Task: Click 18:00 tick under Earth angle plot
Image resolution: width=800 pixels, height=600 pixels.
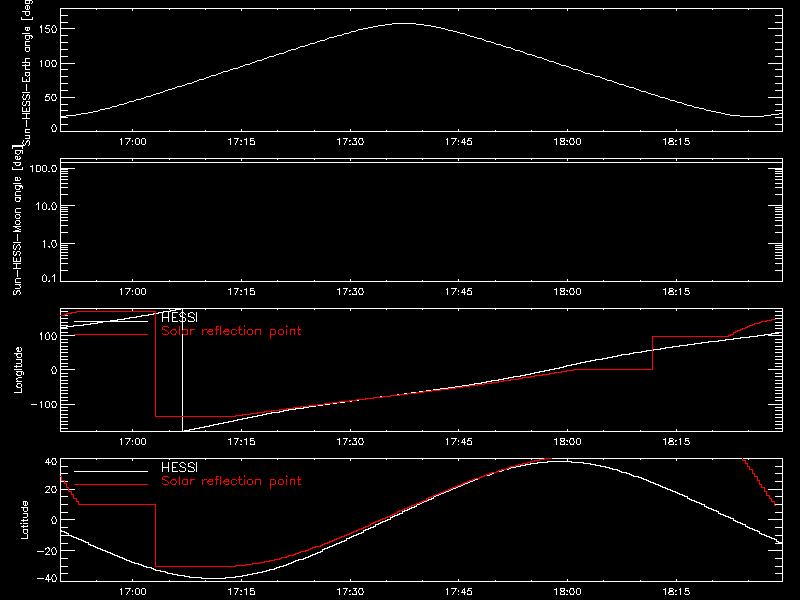Action: tap(567, 142)
